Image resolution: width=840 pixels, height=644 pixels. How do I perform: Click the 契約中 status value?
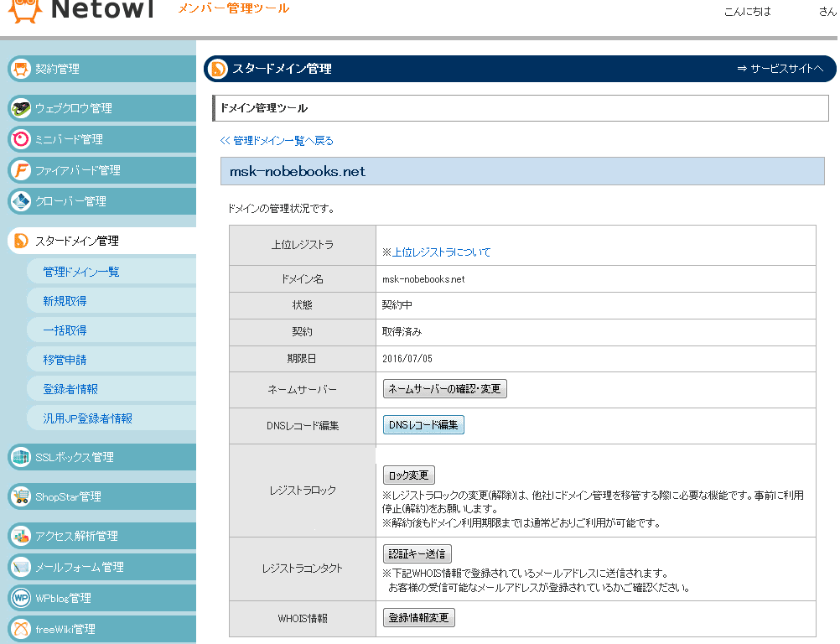click(397, 305)
